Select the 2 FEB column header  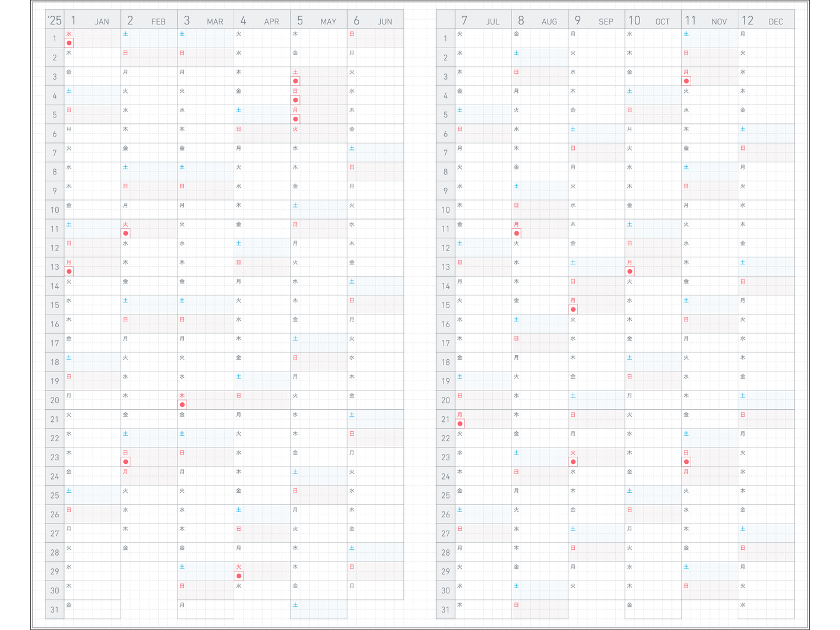(149, 20)
